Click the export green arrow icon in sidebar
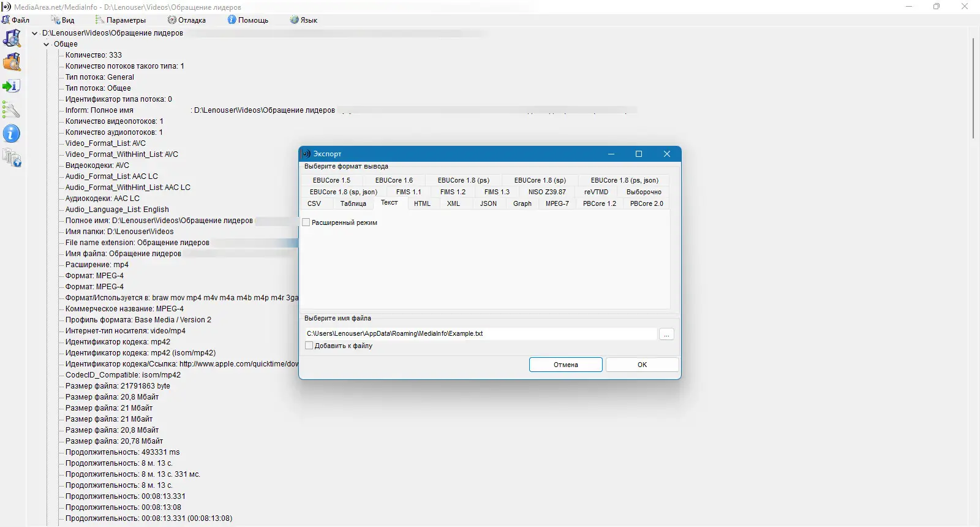The image size is (980, 527). (12, 86)
